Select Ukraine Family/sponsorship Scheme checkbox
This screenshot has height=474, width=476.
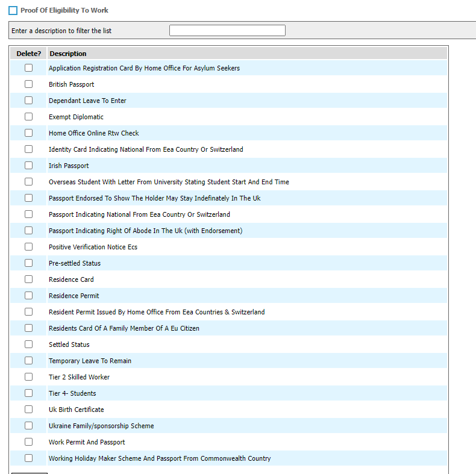pyautogui.click(x=28, y=426)
